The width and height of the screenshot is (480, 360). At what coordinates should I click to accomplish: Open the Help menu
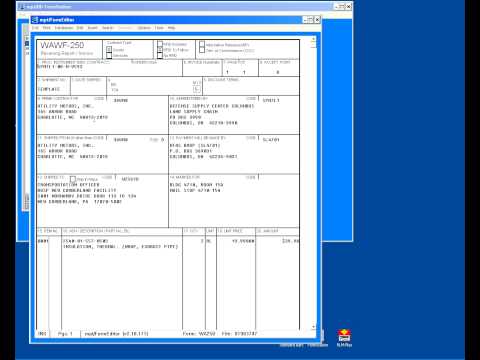[171, 28]
